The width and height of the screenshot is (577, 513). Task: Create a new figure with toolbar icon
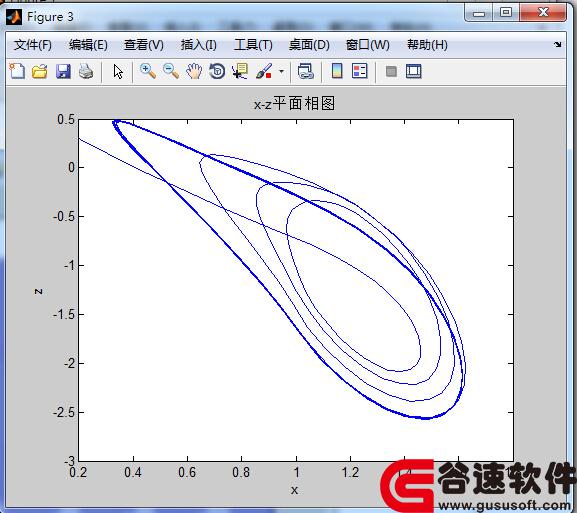point(17,71)
